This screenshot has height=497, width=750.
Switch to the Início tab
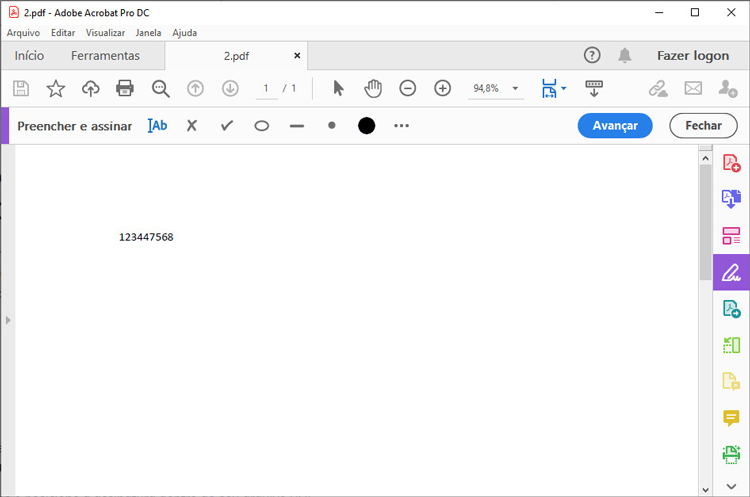(x=29, y=55)
